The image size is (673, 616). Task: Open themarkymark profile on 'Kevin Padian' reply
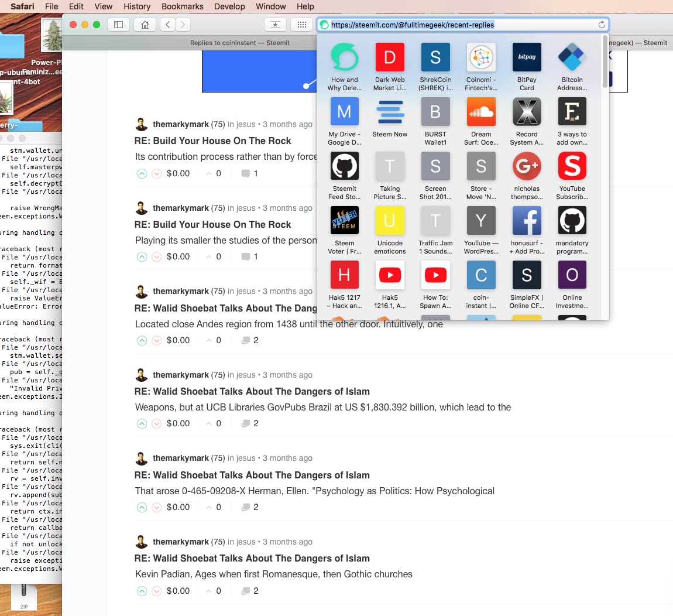pyautogui.click(x=181, y=542)
